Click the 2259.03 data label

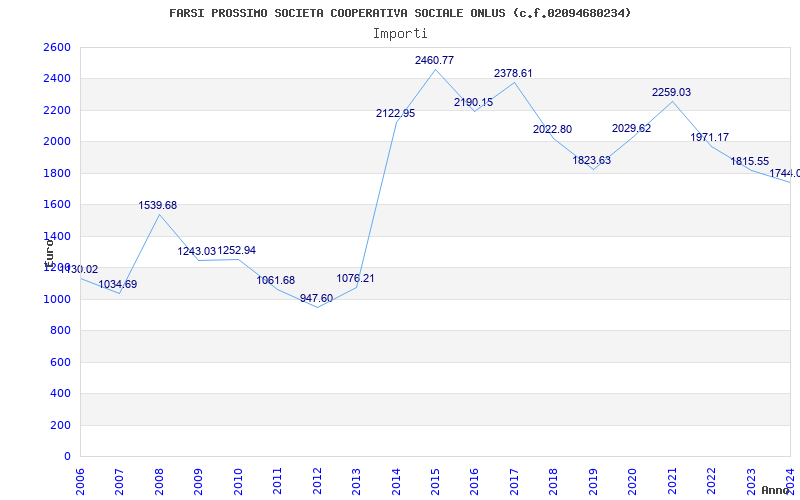pos(671,93)
